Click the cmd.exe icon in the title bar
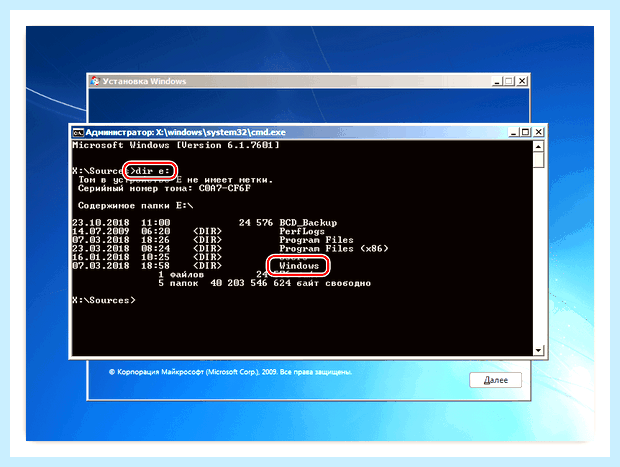Image resolution: width=620 pixels, height=467 pixels. coord(78,132)
